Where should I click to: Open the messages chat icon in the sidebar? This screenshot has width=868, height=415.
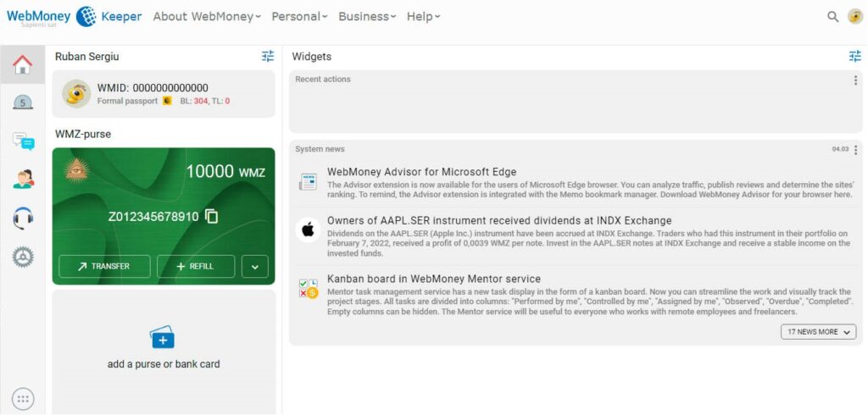[x=23, y=141]
